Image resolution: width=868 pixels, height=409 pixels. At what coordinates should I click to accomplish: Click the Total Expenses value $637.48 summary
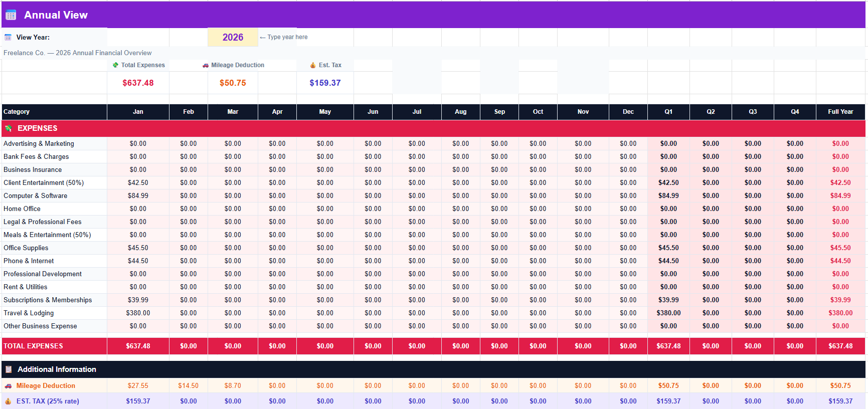(138, 83)
